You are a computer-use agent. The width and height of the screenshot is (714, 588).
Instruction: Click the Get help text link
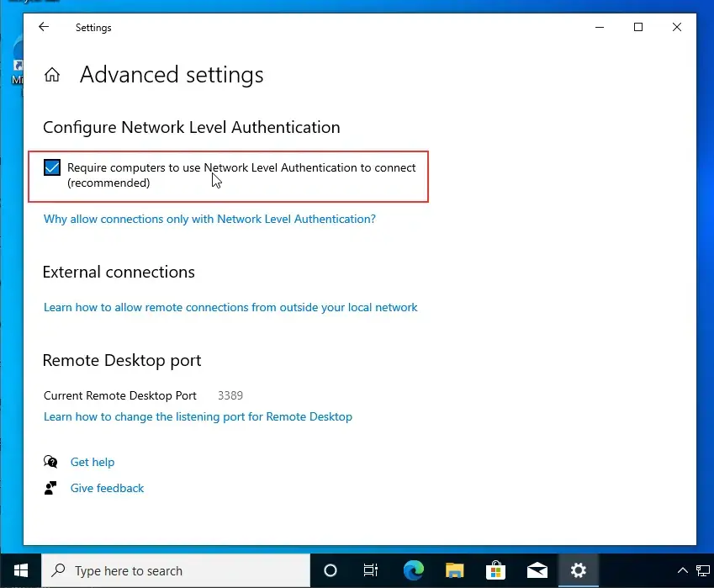pyautogui.click(x=93, y=462)
